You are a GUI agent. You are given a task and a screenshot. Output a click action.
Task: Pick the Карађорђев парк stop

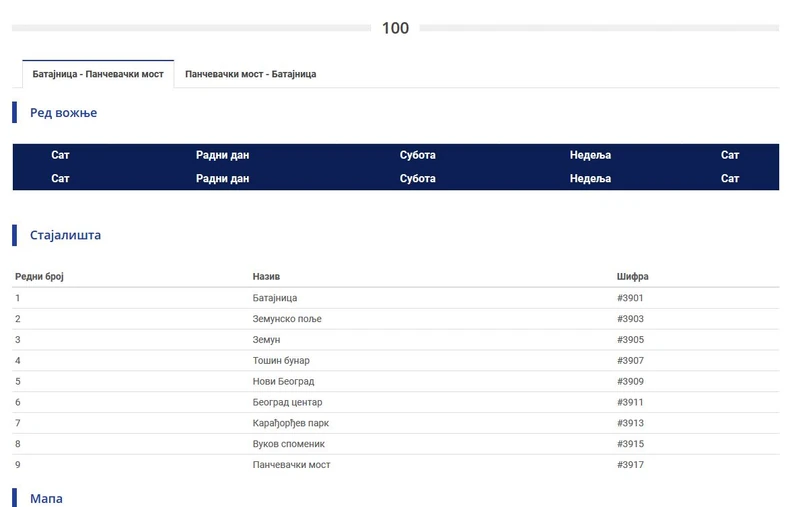[x=290, y=423]
